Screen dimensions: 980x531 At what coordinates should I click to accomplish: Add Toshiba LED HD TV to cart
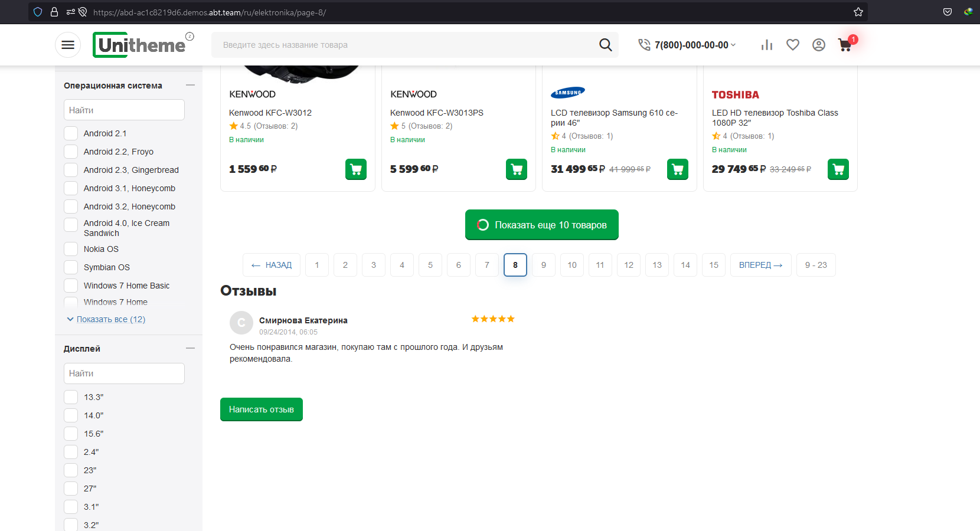pyautogui.click(x=838, y=169)
